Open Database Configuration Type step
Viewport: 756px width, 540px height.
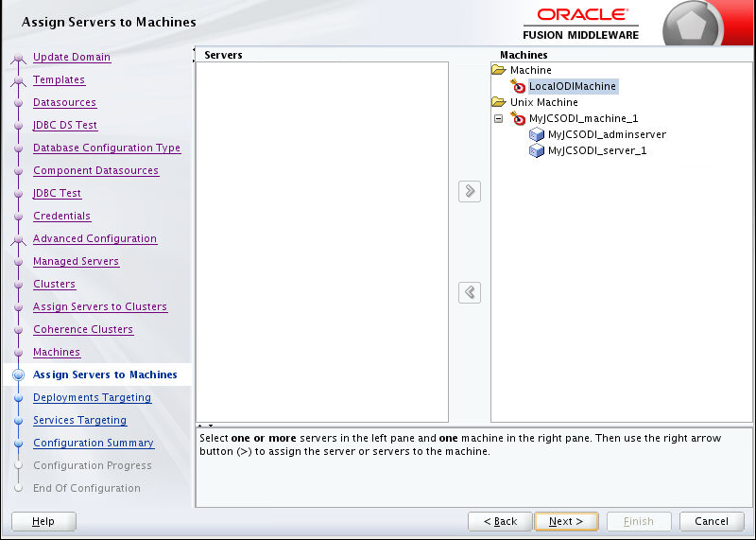pyautogui.click(x=107, y=148)
